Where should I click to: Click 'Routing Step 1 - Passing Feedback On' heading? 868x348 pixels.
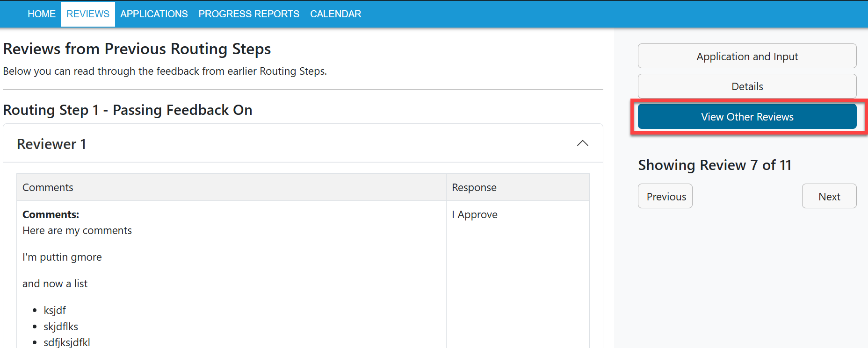128,110
